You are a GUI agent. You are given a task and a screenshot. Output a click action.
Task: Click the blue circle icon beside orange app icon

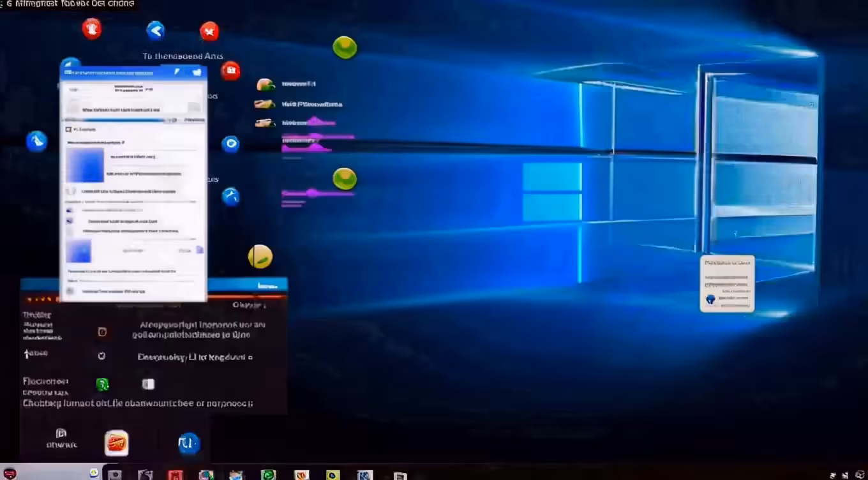pyautogui.click(x=188, y=443)
